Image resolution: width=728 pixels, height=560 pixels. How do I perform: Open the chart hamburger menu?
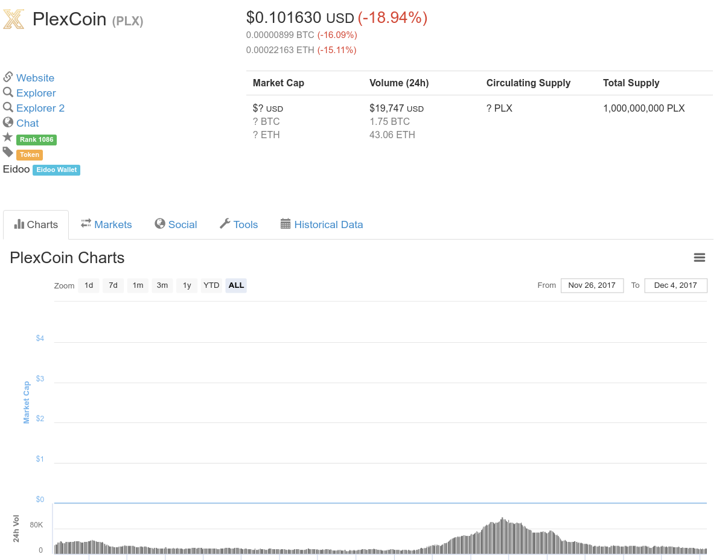point(700,258)
